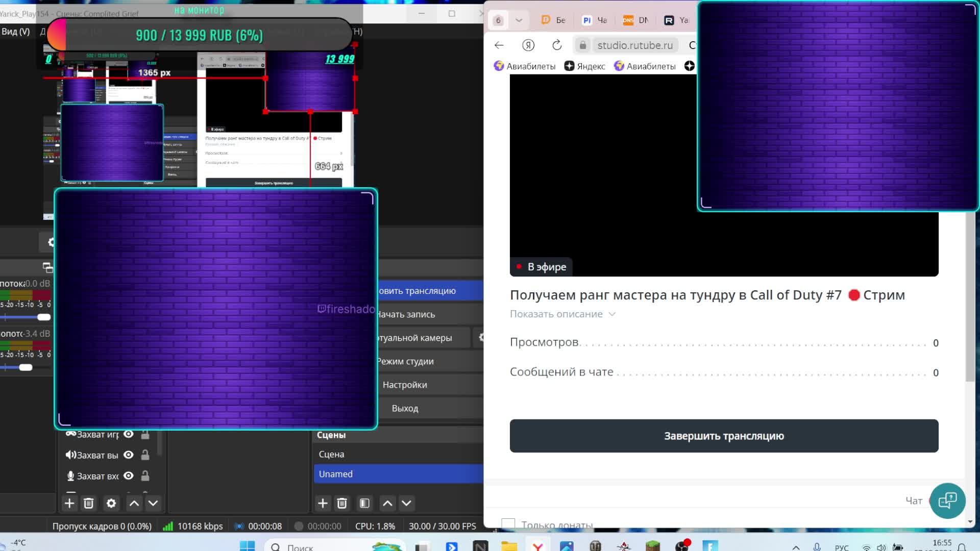Open browser tab list dropdown arrow
980x551 pixels.
(x=519, y=20)
